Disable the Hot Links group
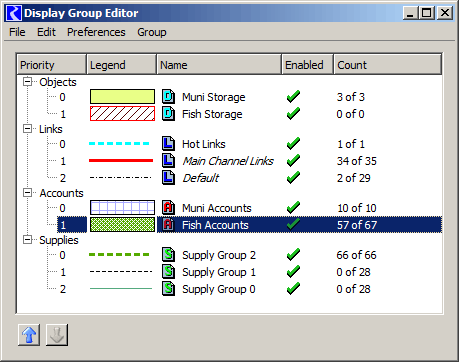 [293, 144]
